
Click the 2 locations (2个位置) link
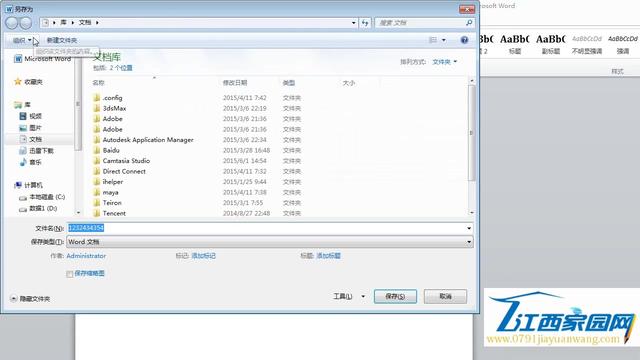(x=121, y=68)
